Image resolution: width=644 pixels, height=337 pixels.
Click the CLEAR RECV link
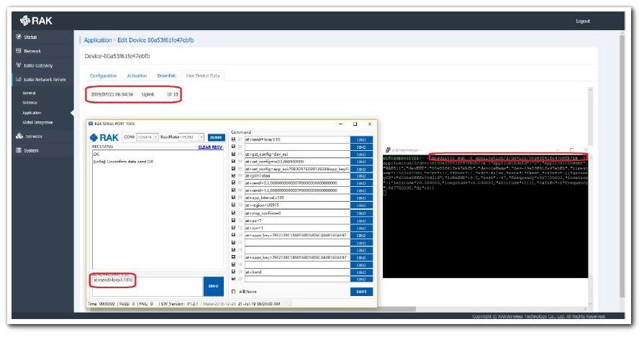pos(210,147)
